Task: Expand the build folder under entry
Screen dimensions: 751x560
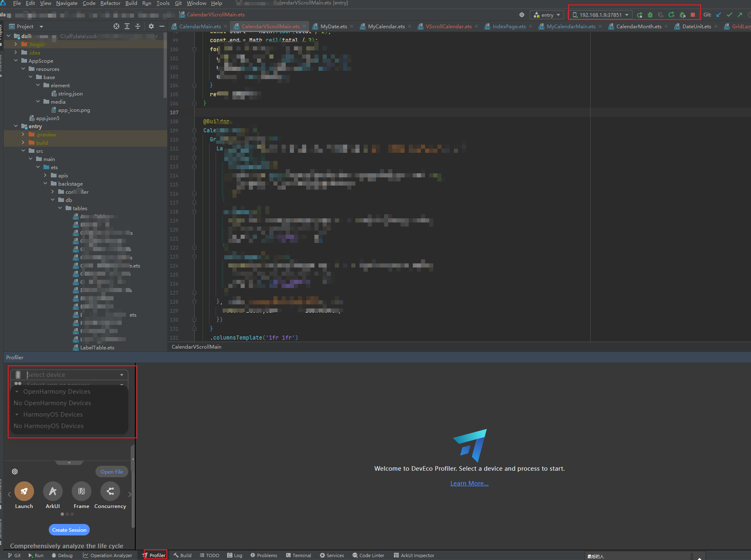Action: tap(23, 143)
